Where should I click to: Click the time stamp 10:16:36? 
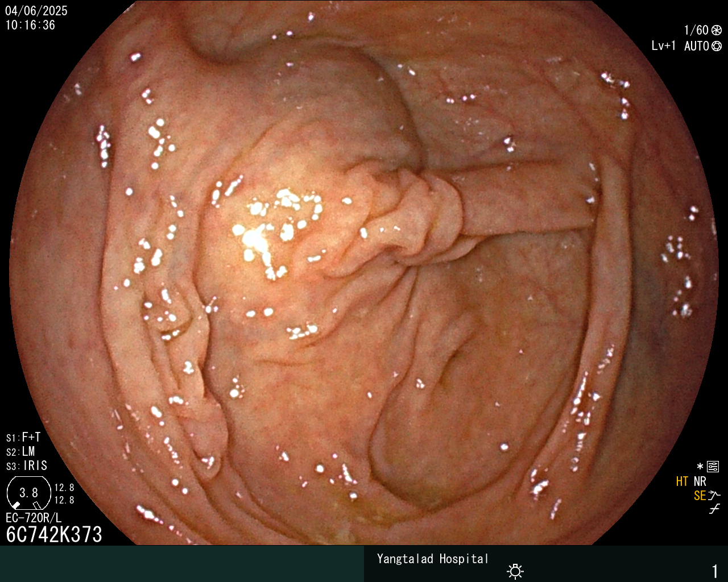click(x=30, y=25)
